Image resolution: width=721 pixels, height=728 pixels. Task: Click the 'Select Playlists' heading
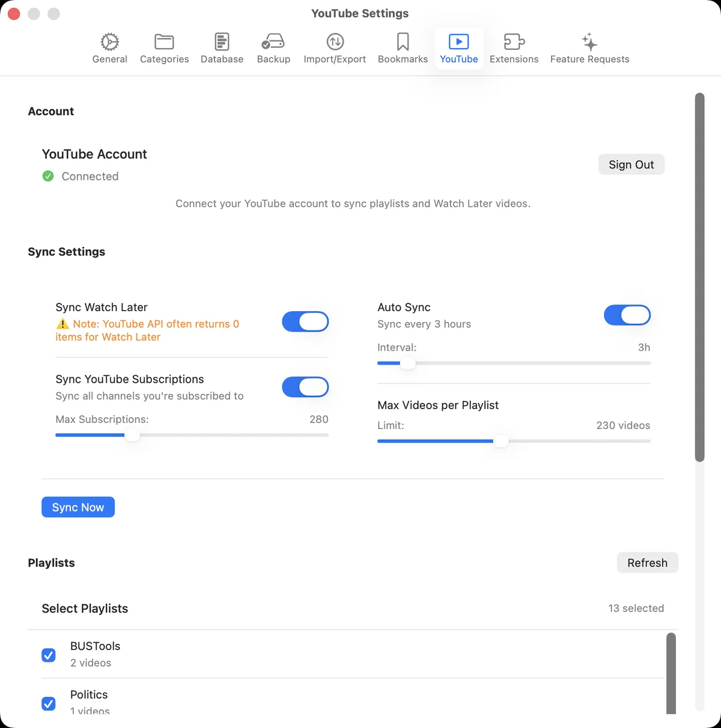pos(85,608)
